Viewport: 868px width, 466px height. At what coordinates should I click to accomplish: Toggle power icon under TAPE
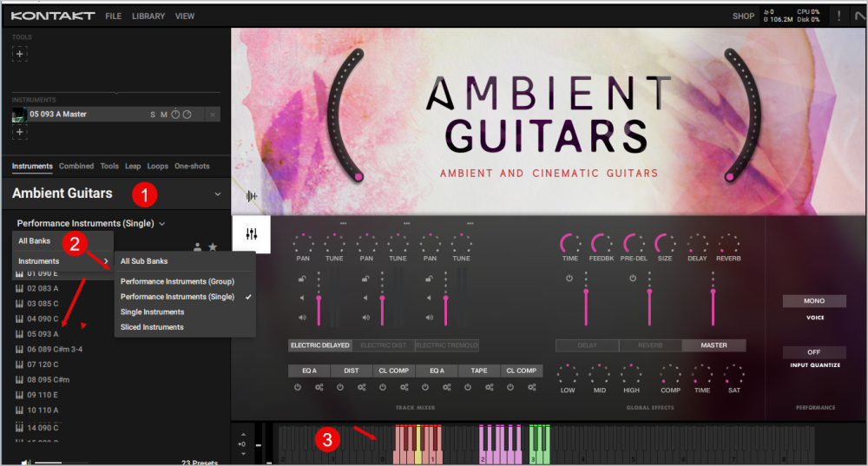[468, 387]
